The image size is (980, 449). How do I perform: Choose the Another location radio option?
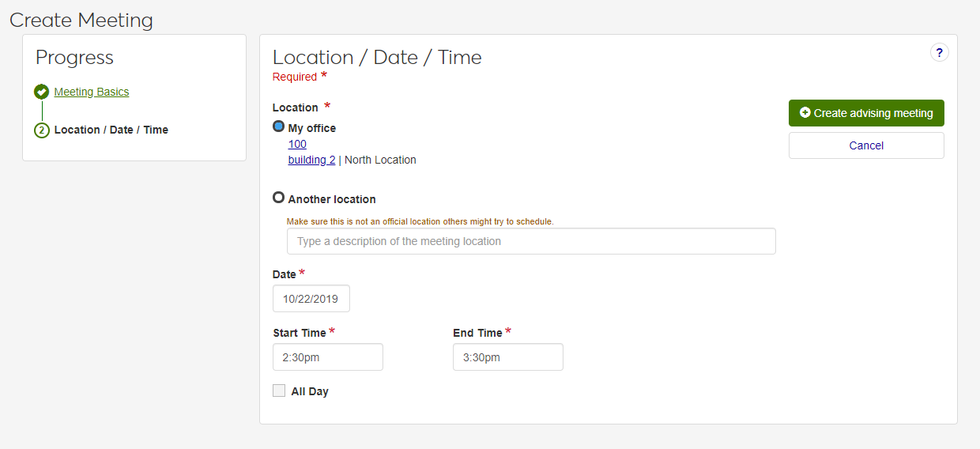[x=278, y=198]
